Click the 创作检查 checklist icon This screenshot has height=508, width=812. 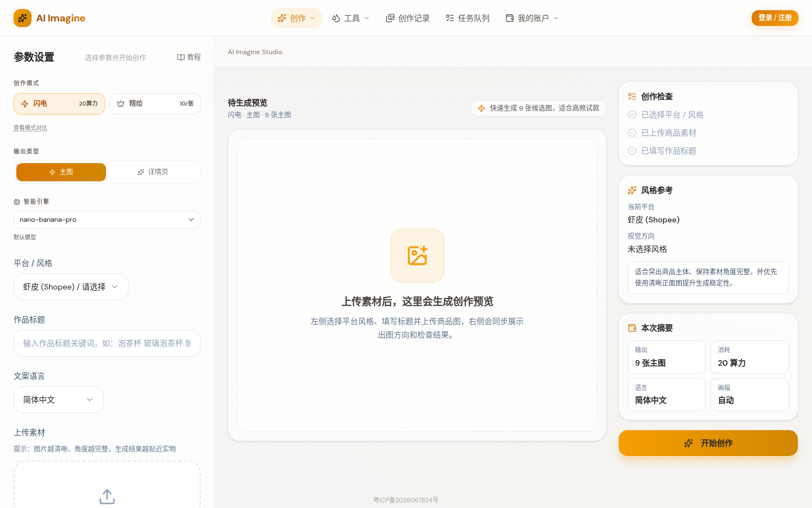pyautogui.click(x=632, y=97)
